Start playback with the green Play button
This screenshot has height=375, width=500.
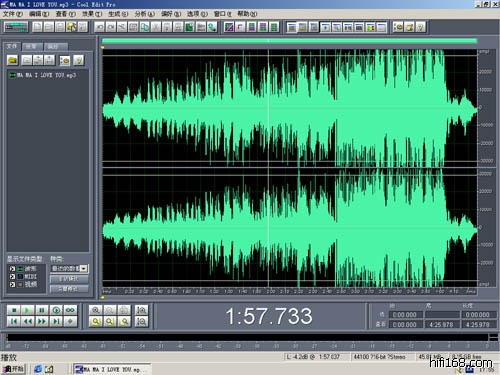28,310
